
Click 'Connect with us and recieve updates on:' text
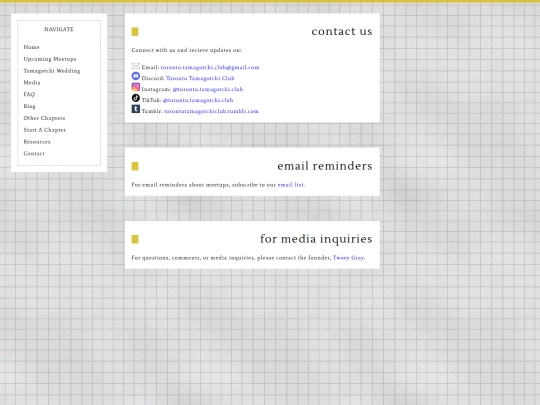coord(186,50)
